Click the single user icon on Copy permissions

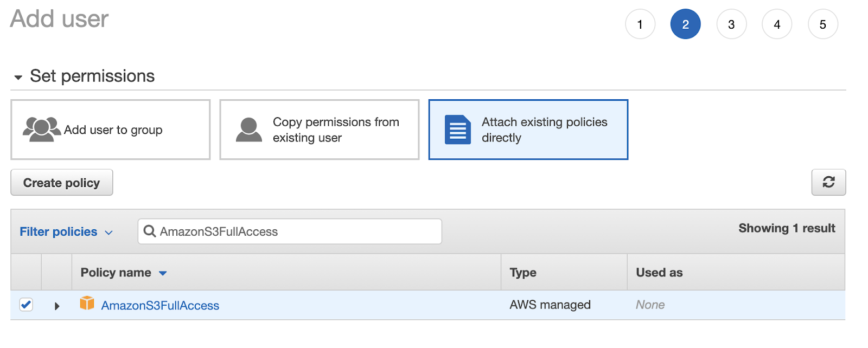[249, 130]
